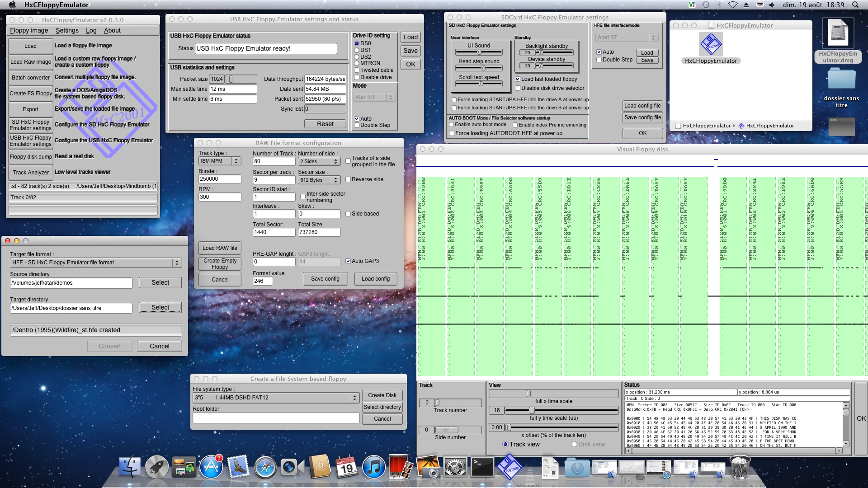Click the Create FS Floppy tool icon
868x488 pixels.
pos(29,93)
